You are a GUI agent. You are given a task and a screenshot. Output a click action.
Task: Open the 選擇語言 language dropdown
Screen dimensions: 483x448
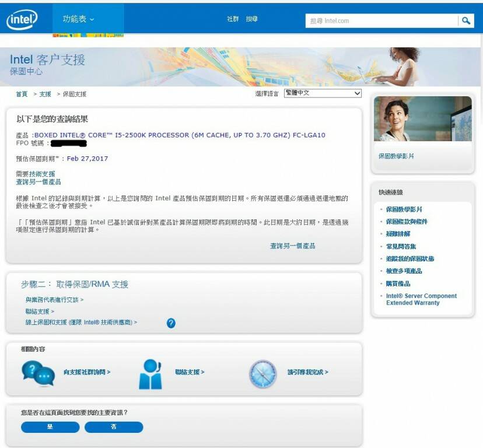pyautogui.click(x=323, y=93)
